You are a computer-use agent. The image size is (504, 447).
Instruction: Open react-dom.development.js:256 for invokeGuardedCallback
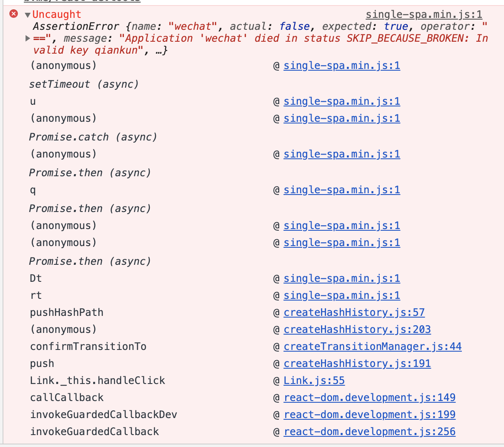369,431
